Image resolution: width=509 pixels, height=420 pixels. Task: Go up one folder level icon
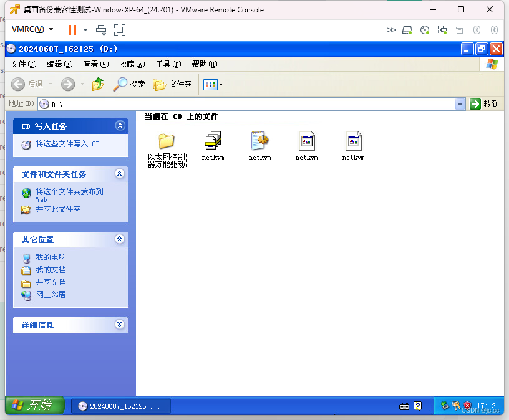point(98,84)
